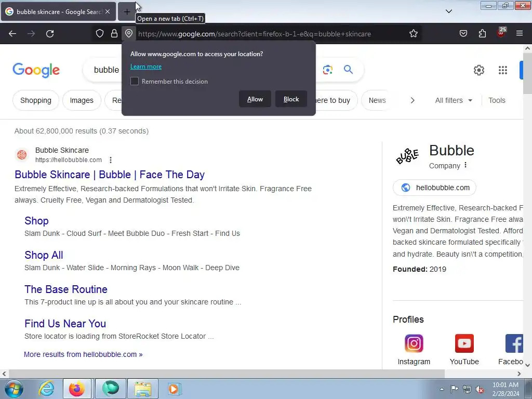Save page to Pocket
Image resolution: width=532 pixels, height=399 pixels.
463,34
